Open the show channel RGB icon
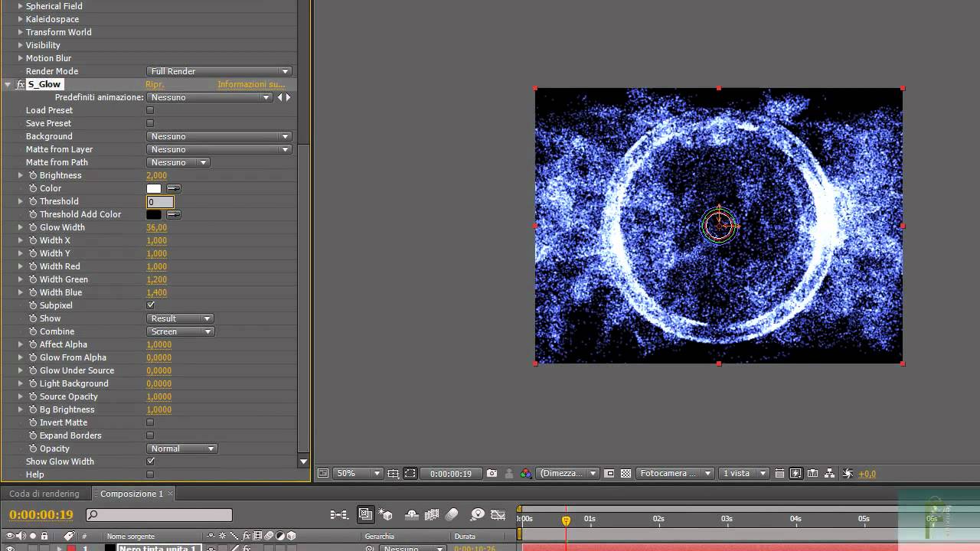 coord(526,474)
